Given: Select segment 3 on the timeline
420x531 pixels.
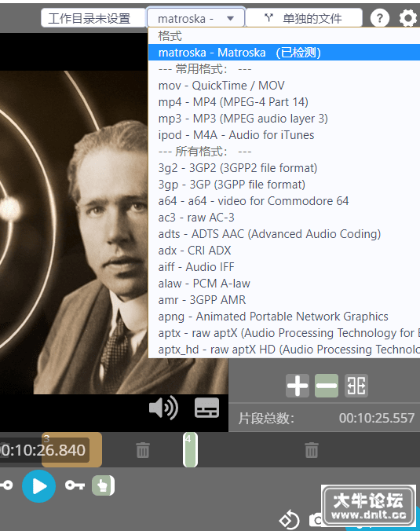Looking at the screenshot, I should coord(71,450).
